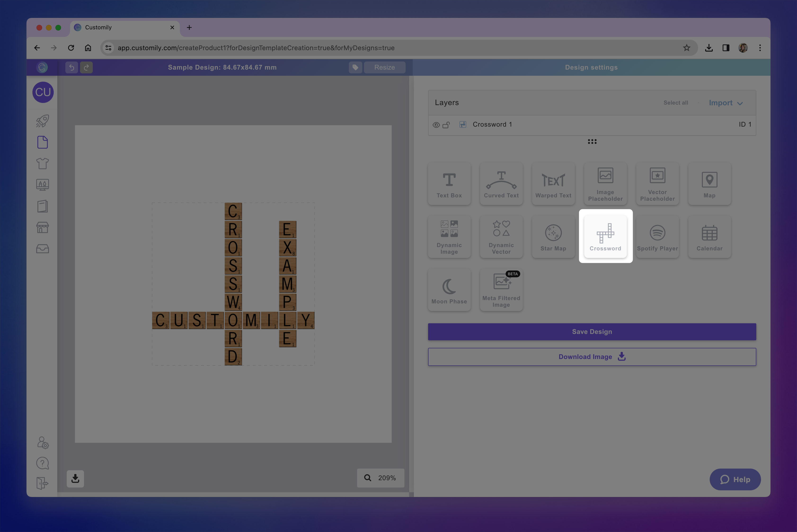Open the Products section with the t-shirt icon
This screenshot has width=797, height=532.
tap(42, 163)
